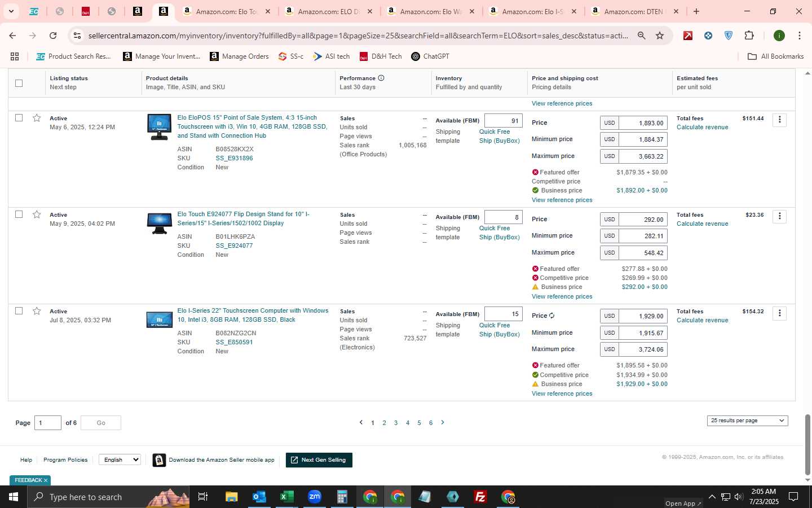Open All Bookmarks folder
The image size is (812, 508).
776,56
